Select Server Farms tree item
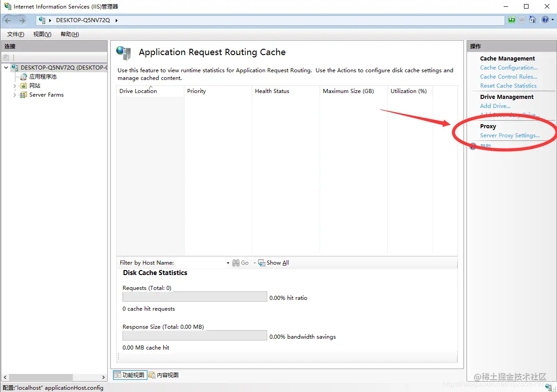The width and height of the screenshot is (557, 392). click(47, 95)
